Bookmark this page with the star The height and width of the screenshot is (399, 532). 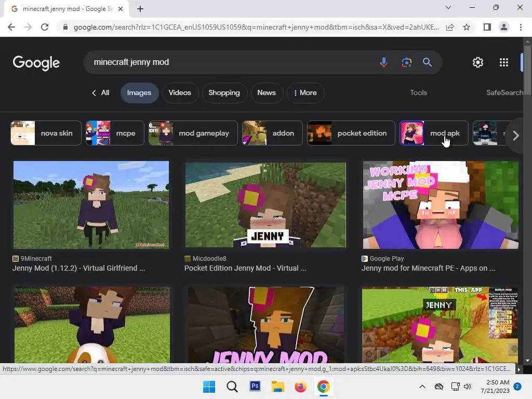(467, 27)
